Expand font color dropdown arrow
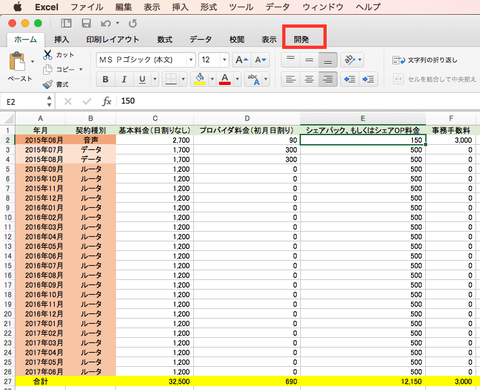Screen dimensions: 480x390 237,79
